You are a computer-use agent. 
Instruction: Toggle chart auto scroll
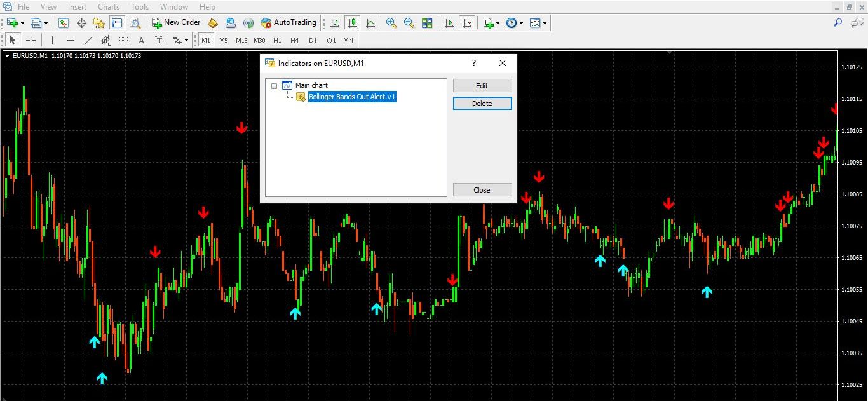(x=450, y=22)
